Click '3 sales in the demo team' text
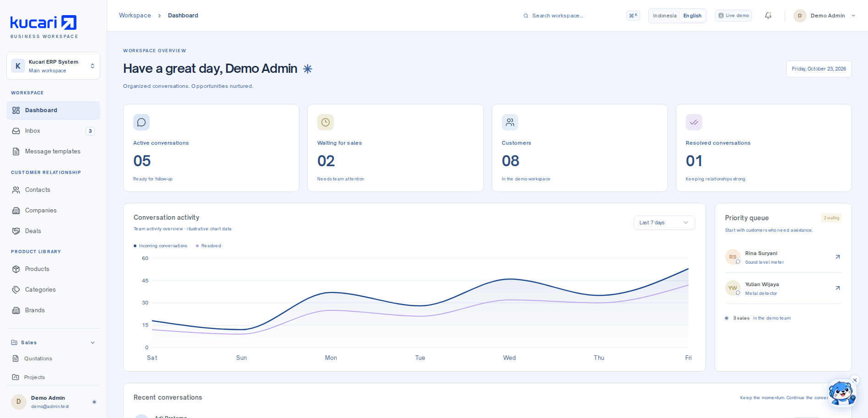 [x=762, y=318]
